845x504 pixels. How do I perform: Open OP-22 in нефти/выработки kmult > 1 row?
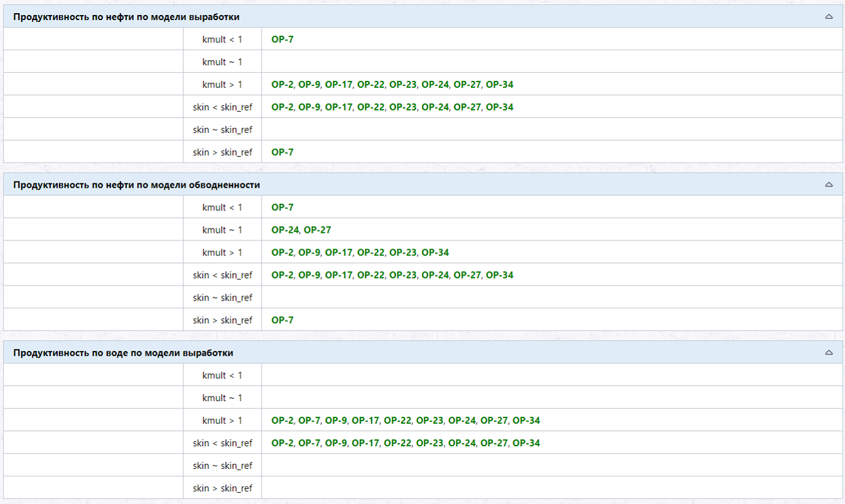click(x=371, y=84)
